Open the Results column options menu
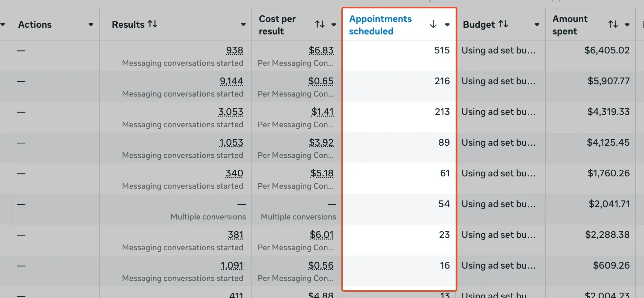Image resolution: width=644 pixels, height=298 pixels. [243, 24]
